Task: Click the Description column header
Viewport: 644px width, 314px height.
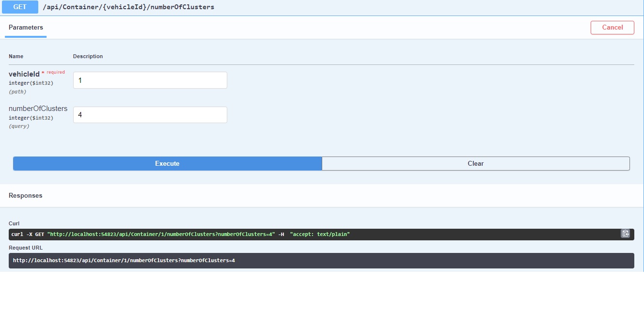Action: click(88, 56)
